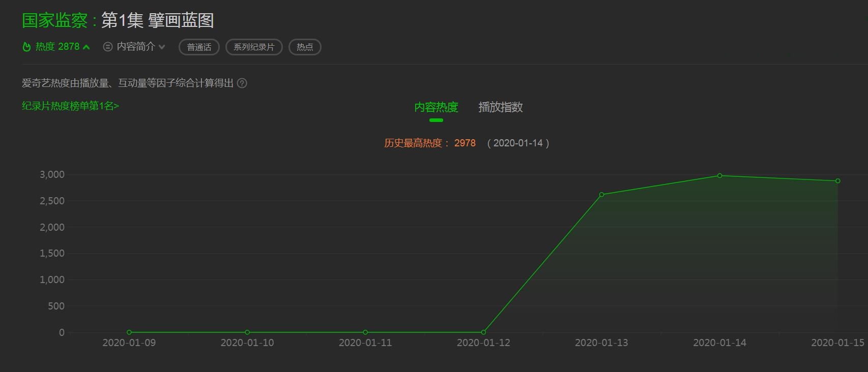
Task: Click the peak 2020-01-14 data point
Action: click(719, 176)
